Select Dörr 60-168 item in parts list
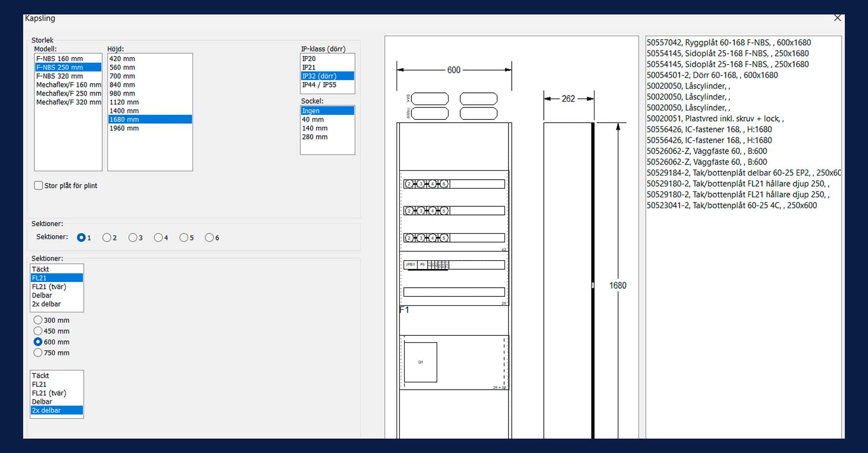The height and width of the screenshot is (453, 868). click(x=712, y=75)
